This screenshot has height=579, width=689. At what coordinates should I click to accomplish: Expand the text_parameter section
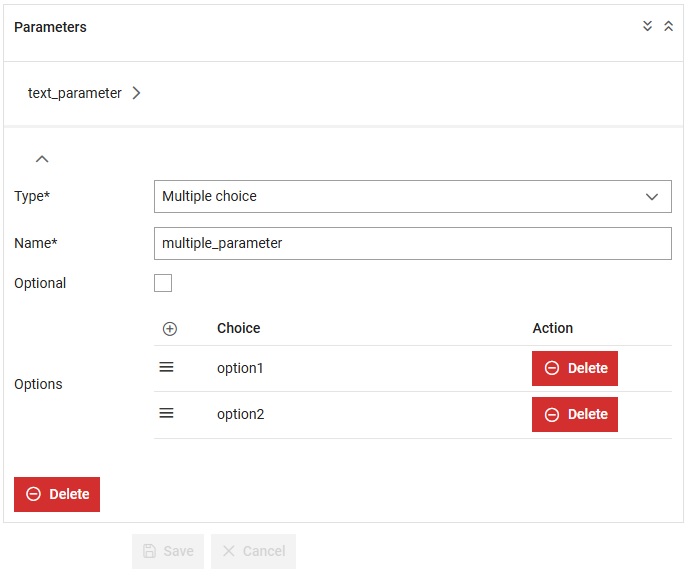[136, 93]
